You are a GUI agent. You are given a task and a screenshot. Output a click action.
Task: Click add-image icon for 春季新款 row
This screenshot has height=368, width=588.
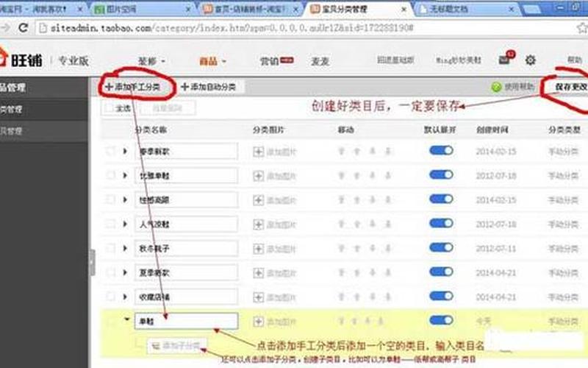coord(258,152)
